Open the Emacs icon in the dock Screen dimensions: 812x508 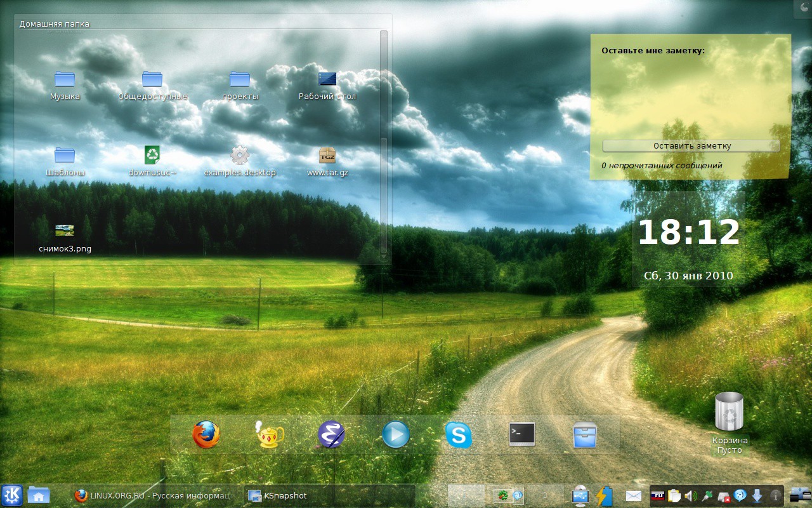tap(331, 435)
